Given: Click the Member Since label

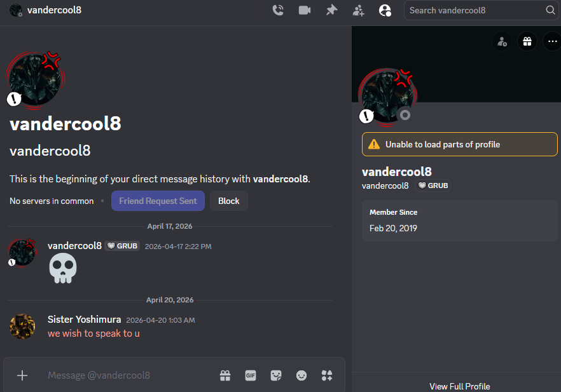Looking at the screenshot, I should [393, 212].
